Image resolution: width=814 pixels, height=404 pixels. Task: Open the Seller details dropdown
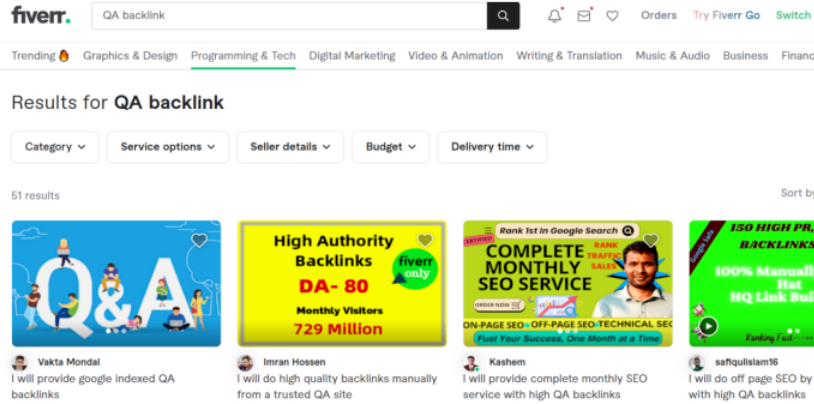pyautogui.click(x=290, y=147)
